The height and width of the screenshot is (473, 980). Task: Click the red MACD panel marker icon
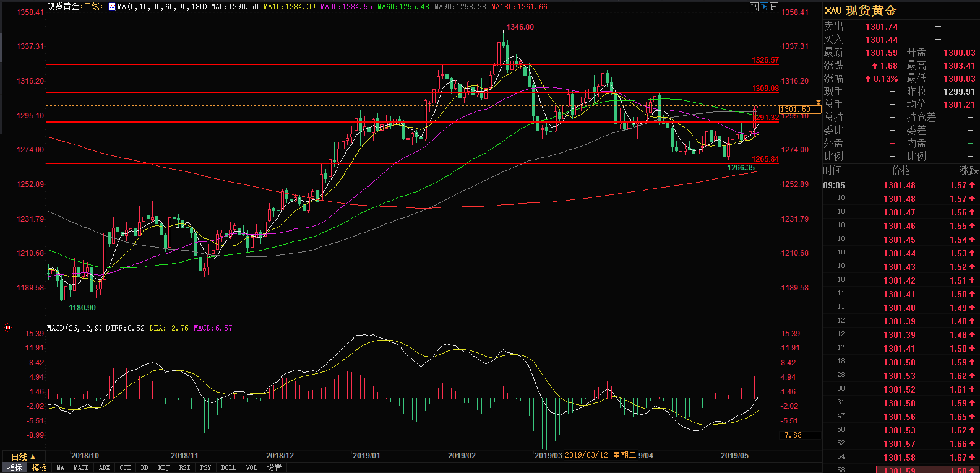coord(8,328)
